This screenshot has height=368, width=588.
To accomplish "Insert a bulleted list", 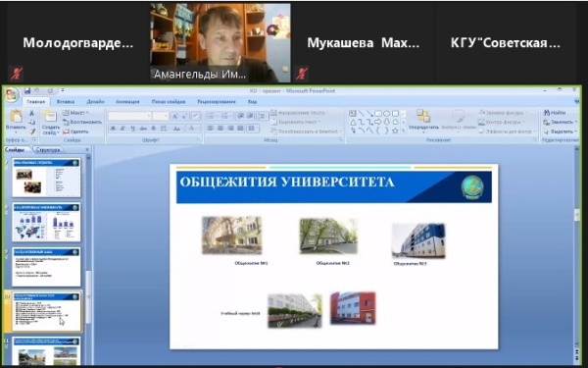I will pyautogui.click(x=212, y=116).
